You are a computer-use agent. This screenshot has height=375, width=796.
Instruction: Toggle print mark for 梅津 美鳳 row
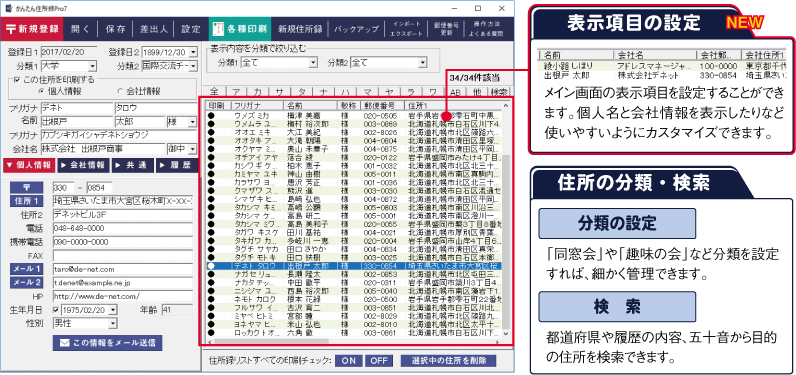pyautogui.click(x=210, y=115)
